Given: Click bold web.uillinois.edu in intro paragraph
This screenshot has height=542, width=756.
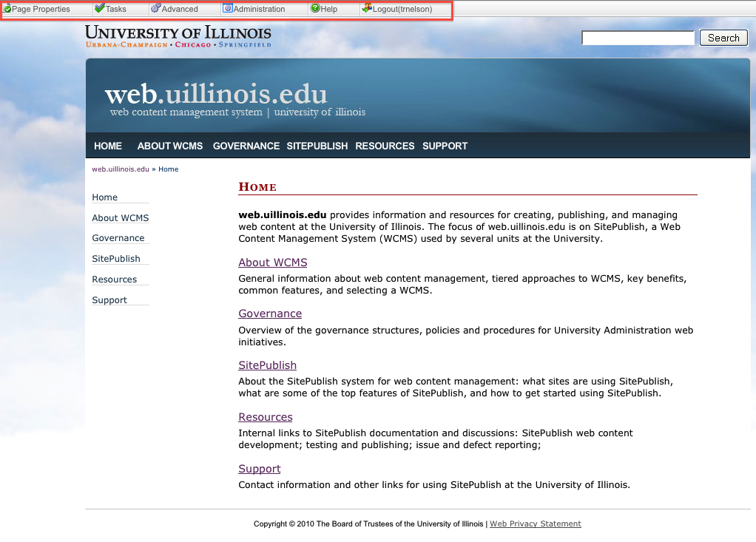Looking at the screenshot, I should pyautogui.click(x=283, y=215).
